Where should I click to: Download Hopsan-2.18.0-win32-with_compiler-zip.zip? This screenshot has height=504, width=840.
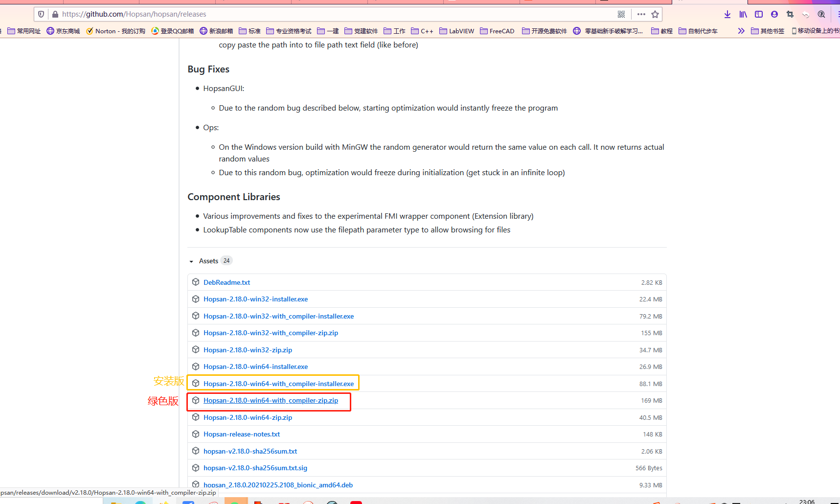pos(271,333)
